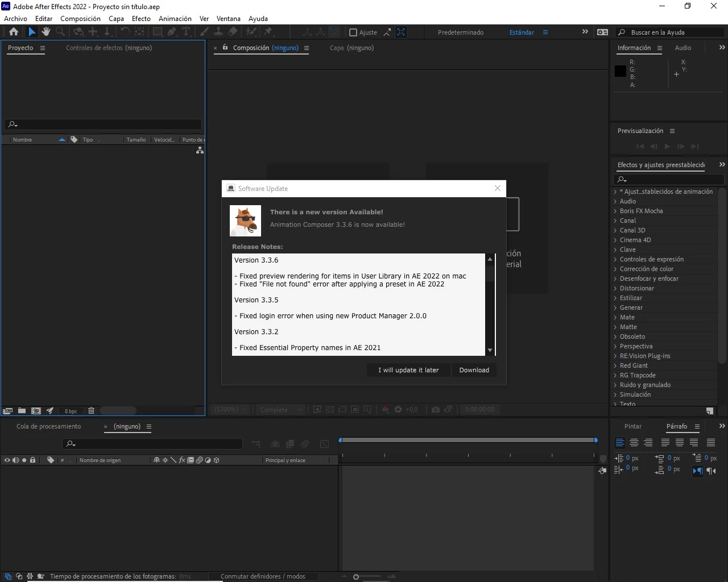Open the Efecto menu
Screen dimensions: 728x582
[x=141, y=19]
